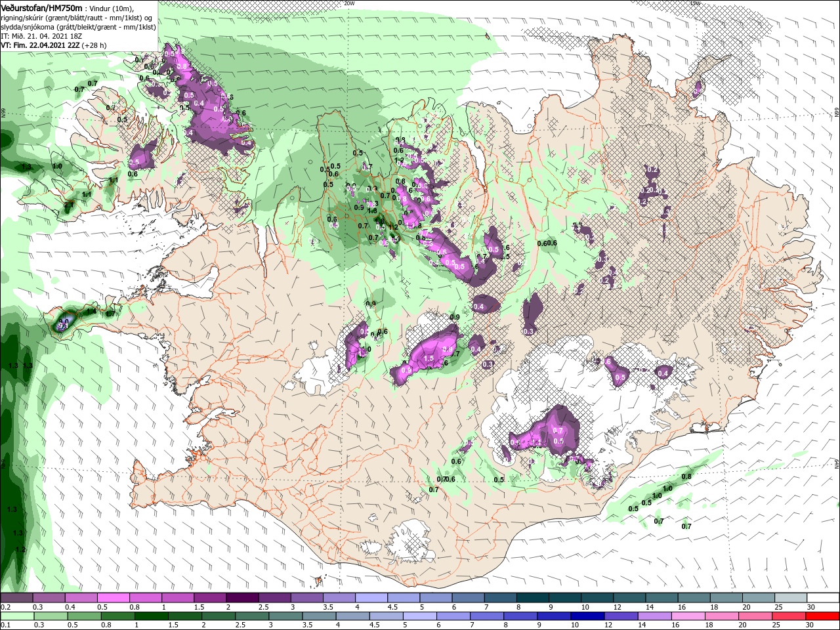Viewport: 840px width, 630px height.
Task: Pick the dark teal snow swatch between 8 and 9
Action: point(533,598)
